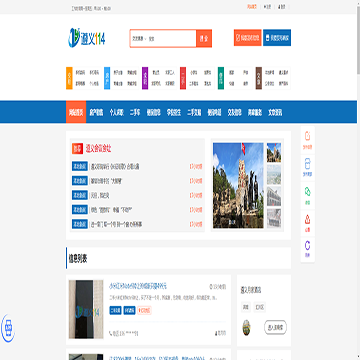Open the blue title link of first listing
This screenshot has height=360, width=360.
pyautogui.click(x=138, y=286)
